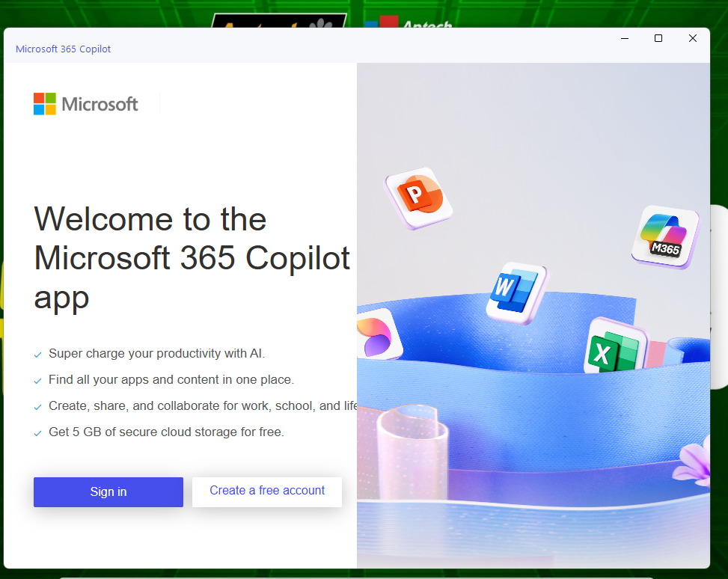Click the blue Sign in button
Viewport: 728px width, 579px height.
108,491
